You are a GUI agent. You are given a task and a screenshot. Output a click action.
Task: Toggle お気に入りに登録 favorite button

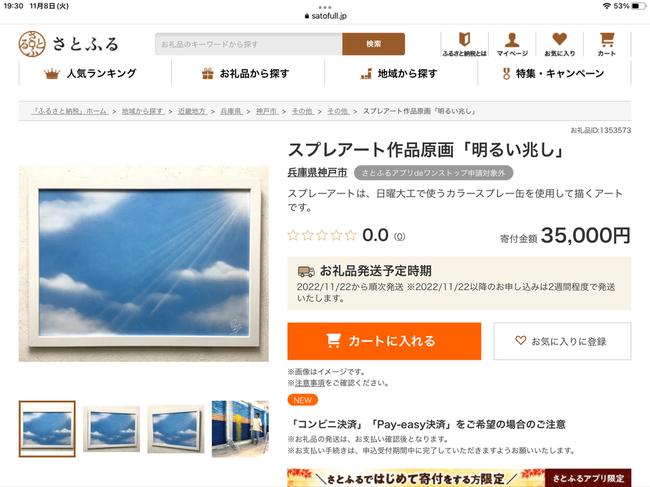tap(562, 341)
